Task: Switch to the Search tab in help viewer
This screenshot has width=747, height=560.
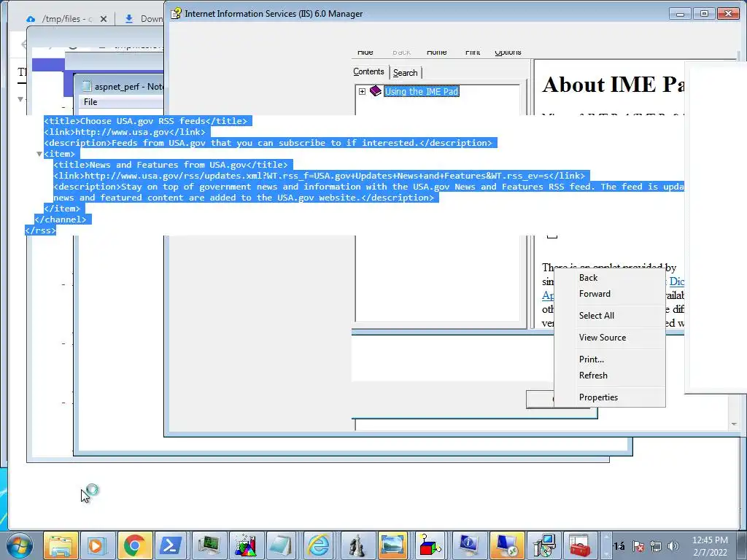Action: coord(406,73)
